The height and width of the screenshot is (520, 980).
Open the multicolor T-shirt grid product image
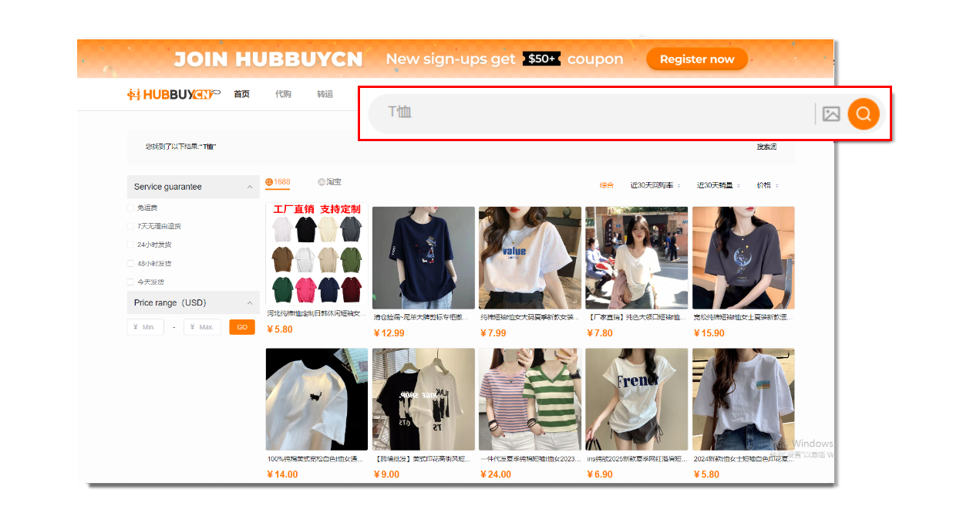point(316,256)
